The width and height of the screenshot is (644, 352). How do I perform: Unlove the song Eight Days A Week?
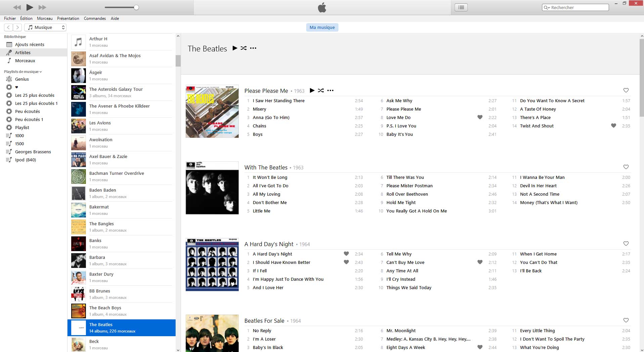480,347
